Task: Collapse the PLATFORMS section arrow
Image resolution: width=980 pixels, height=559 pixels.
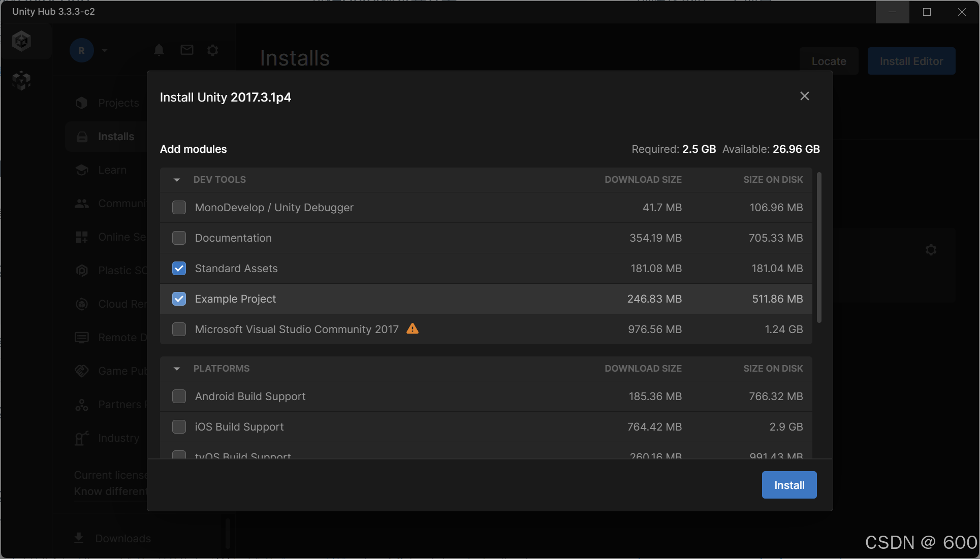Action: (177, 369)
